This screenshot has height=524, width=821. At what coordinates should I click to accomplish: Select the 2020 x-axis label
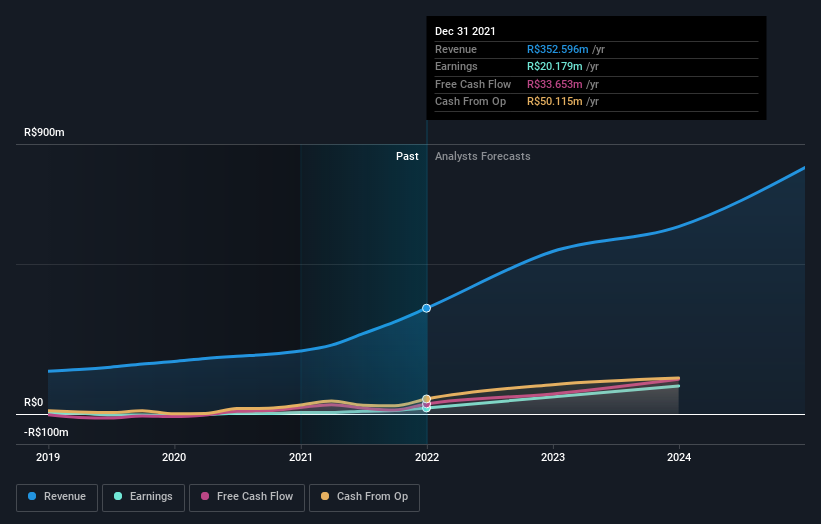[174, 457]
